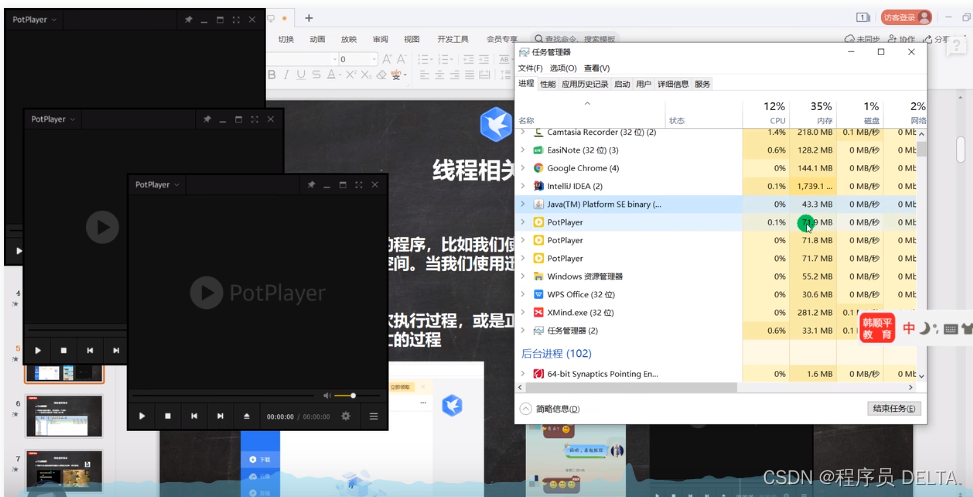
Task: Toggle Italic formatting in WPS ribbon
Action: [286, 75]
